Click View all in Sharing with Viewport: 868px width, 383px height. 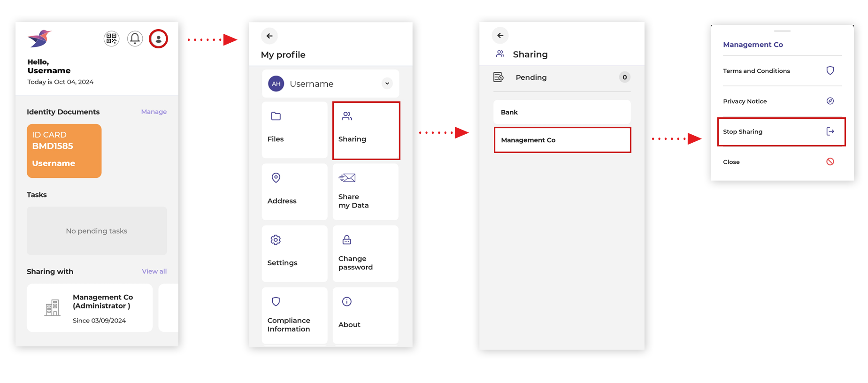pyautogui.click(x=154, y=271)
